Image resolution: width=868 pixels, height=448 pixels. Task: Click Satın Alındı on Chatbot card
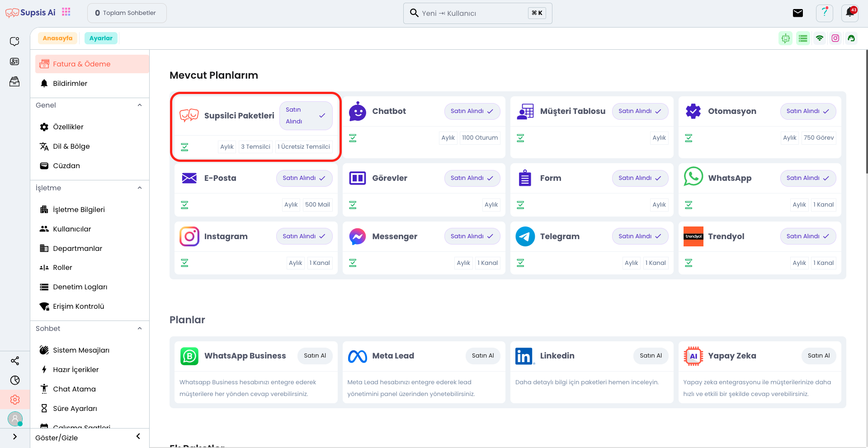coord(472,111)
